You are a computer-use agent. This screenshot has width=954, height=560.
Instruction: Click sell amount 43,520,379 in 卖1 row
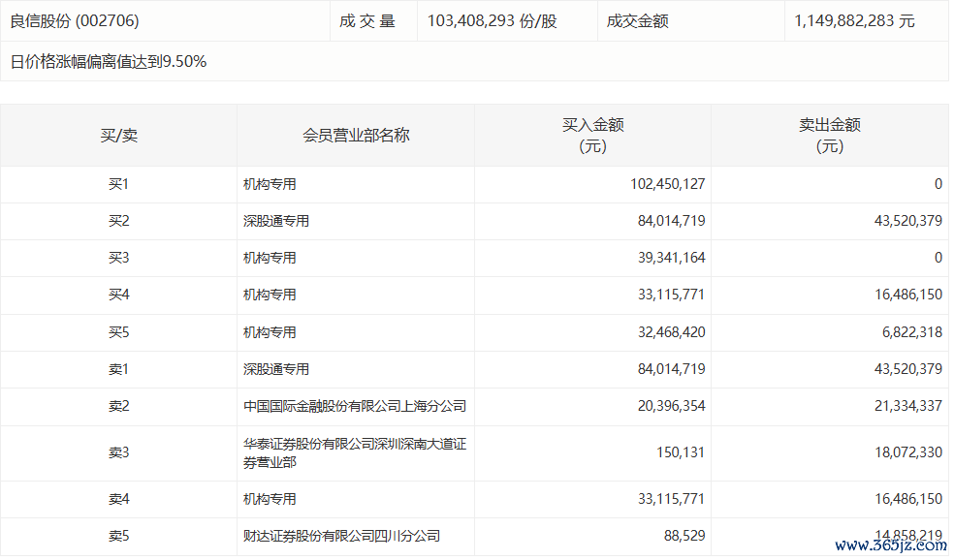(x=908, y=369)
